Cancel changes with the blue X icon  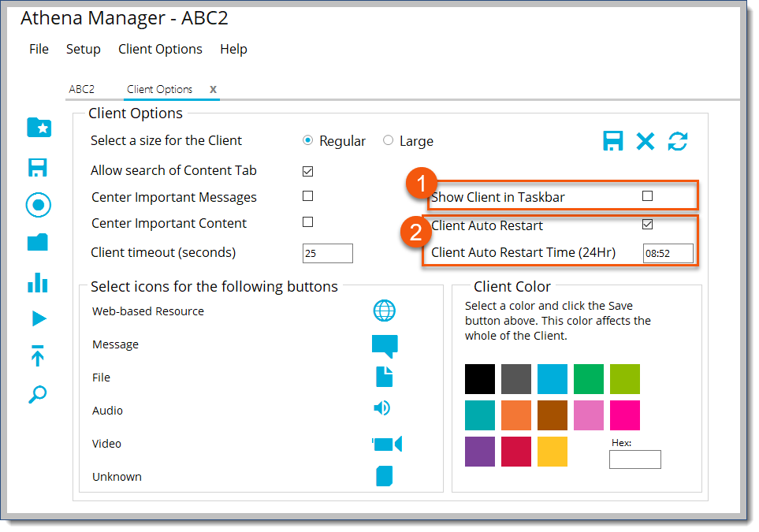tap(646, 141)
